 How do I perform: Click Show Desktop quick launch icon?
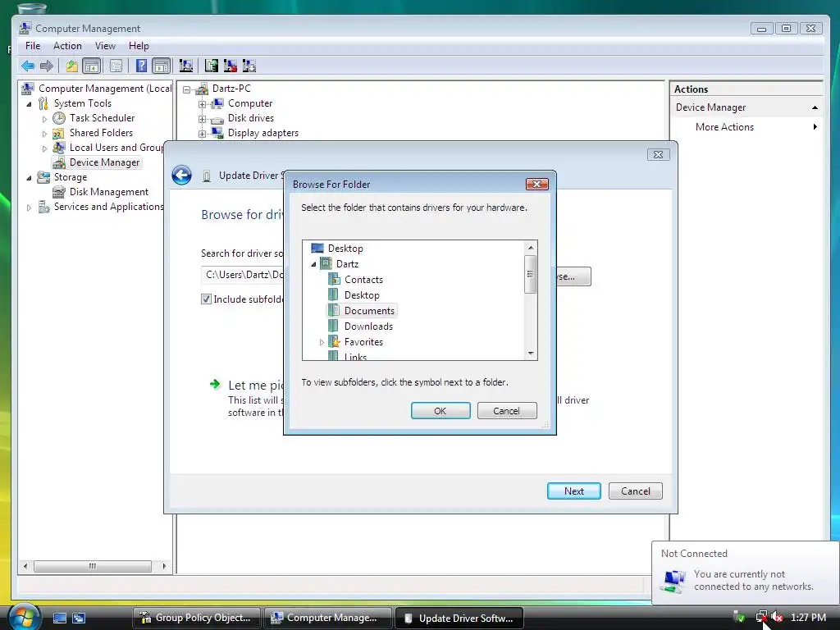59,618
